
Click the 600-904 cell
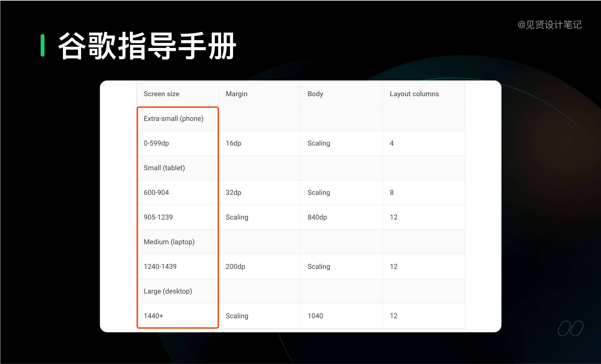(156, 192)
